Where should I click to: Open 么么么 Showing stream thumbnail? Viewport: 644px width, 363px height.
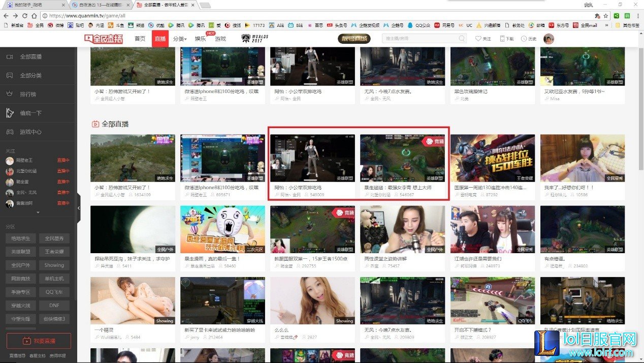pyautogui.click(x=312, y=300)
